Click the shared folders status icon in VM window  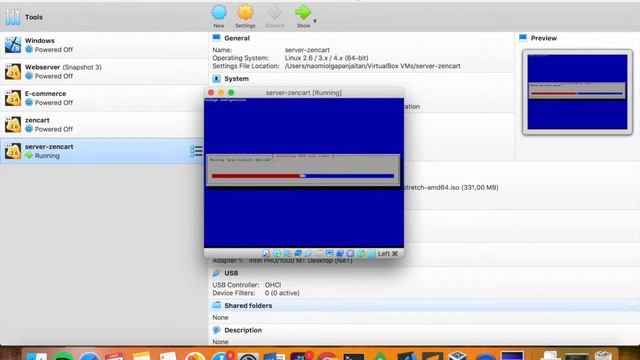[319, 253]
